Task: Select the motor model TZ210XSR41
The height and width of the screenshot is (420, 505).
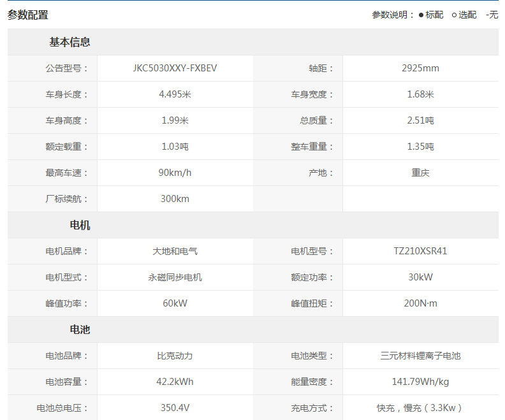Action: (x=420, y=251)
